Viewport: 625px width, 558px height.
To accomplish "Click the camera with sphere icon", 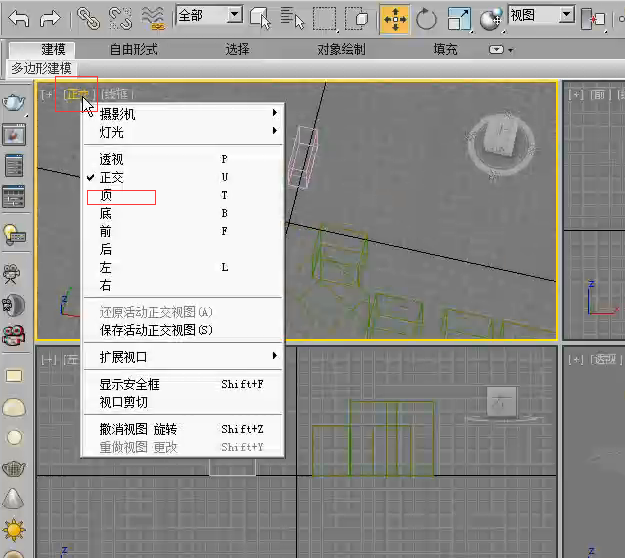I will 14,305.
